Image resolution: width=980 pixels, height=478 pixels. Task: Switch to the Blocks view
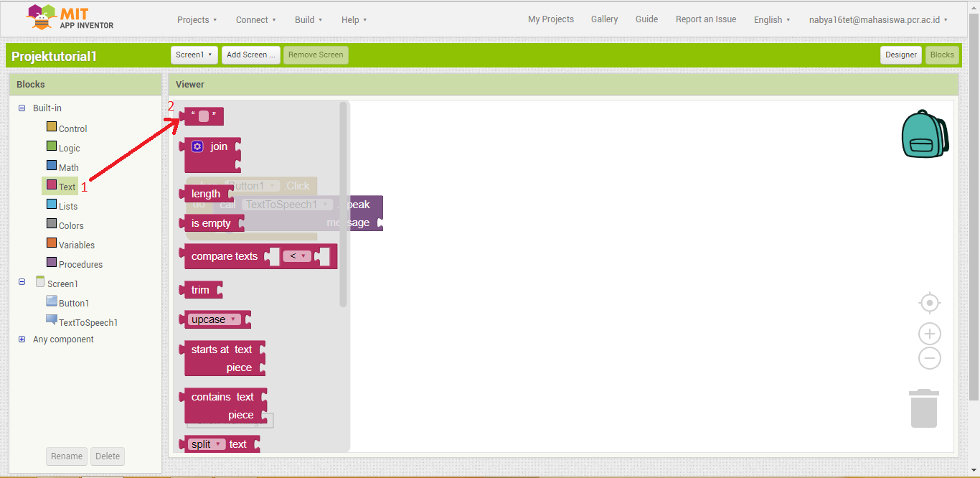point(942,55)
